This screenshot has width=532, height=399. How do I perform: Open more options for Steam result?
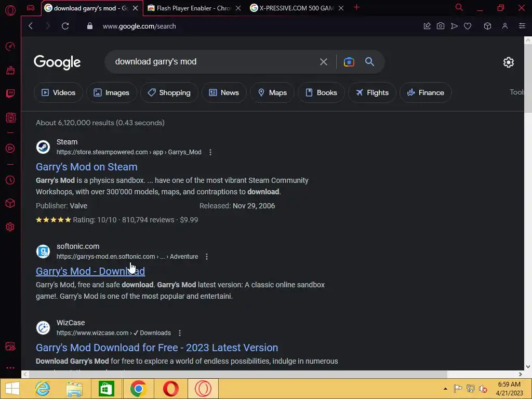click(210, 152)
